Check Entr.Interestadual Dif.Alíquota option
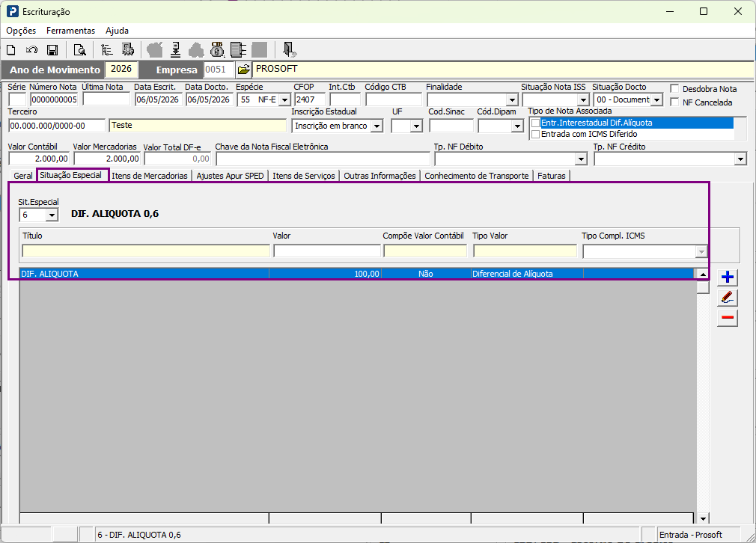This screenshot has height=543, width=756. pyautogui.click(x=535, y=123)
